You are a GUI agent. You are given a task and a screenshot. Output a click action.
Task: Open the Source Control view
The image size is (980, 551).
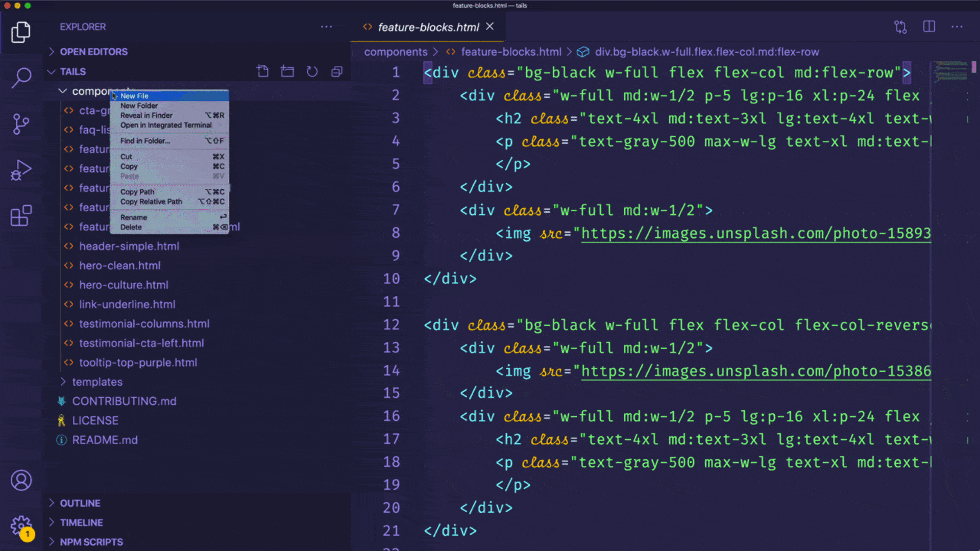click(x=21, y=124)
